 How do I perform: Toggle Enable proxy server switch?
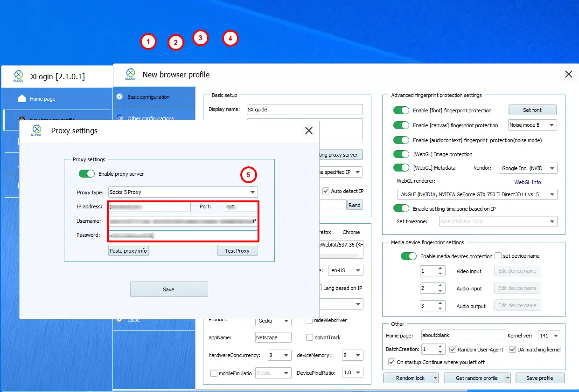click(x=86, y=174)
